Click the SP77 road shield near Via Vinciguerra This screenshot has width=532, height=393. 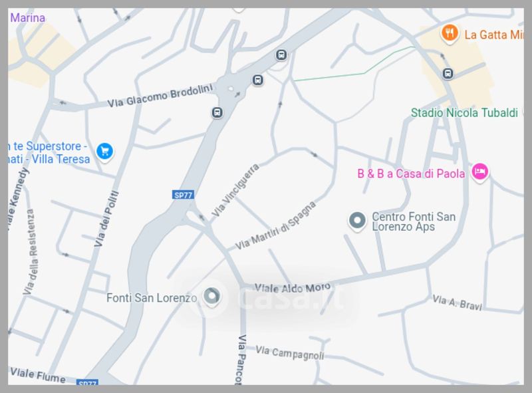(184, 195)
